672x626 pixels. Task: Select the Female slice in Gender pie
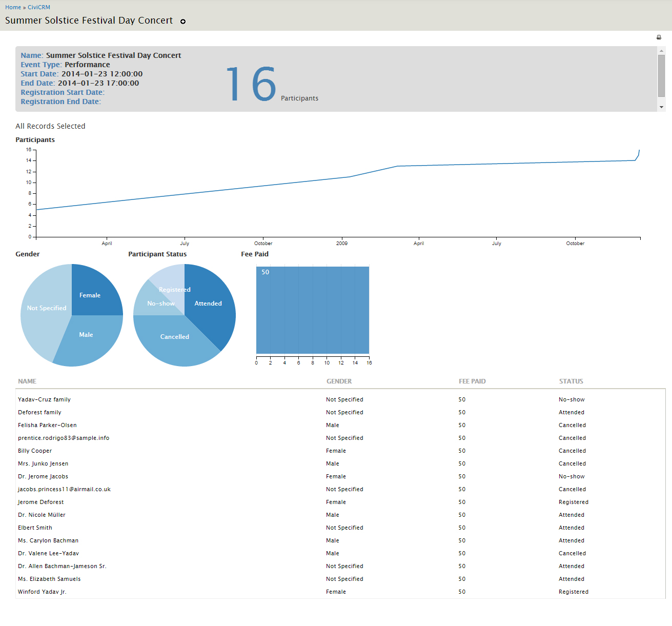92,292
